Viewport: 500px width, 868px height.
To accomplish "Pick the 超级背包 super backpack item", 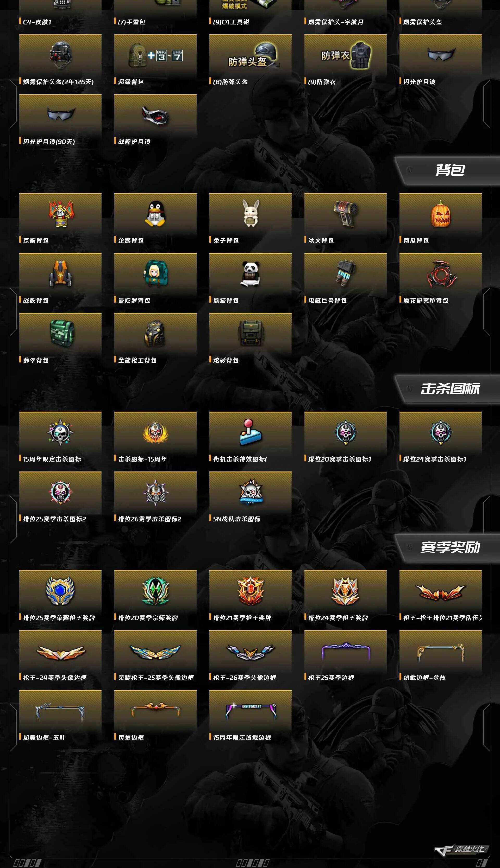I will pyautogui.click(x=155, y=60).
